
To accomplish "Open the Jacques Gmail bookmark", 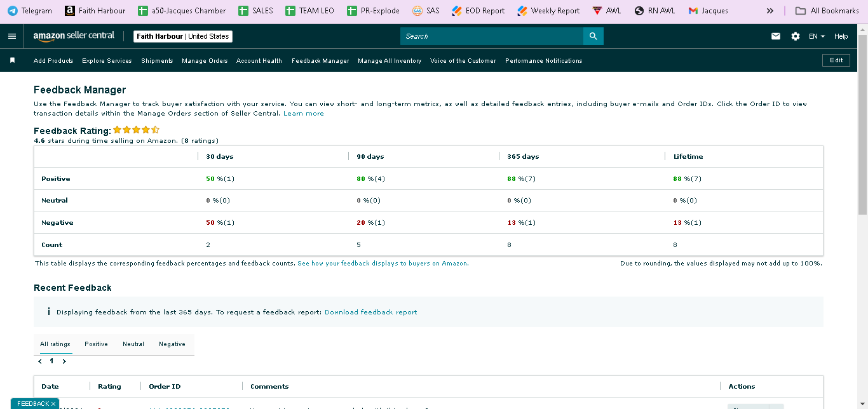I will pyautogui.click(x=708, y=11).
